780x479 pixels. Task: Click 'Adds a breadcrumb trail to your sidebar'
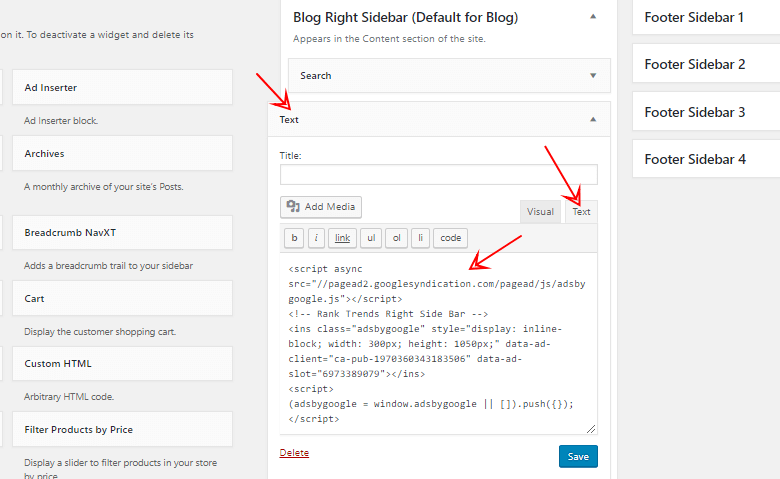(x=108, y=266)
